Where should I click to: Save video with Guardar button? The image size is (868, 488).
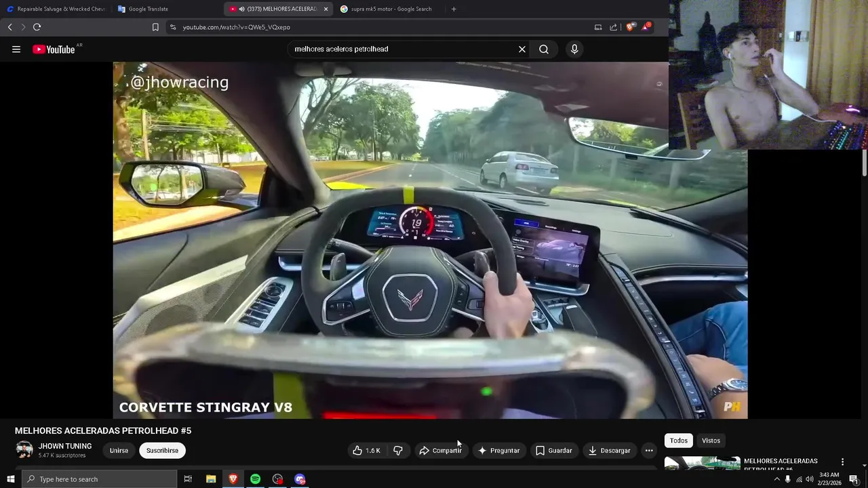(553, 450)
